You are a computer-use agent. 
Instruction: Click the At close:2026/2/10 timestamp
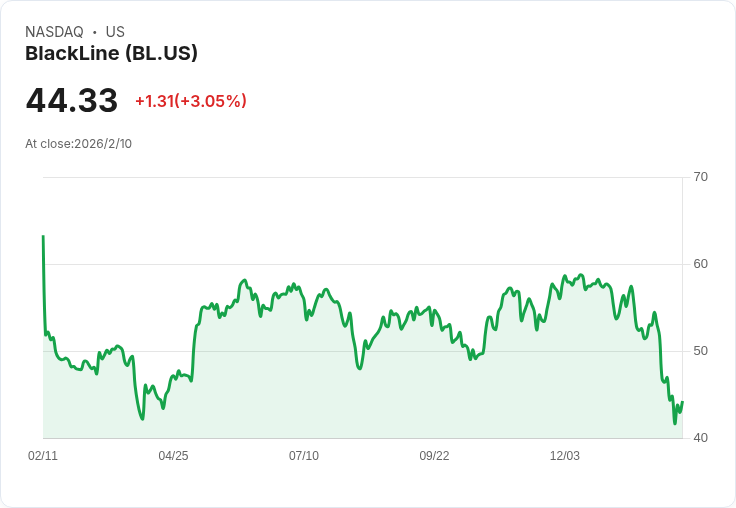click(x=78, y=144)
